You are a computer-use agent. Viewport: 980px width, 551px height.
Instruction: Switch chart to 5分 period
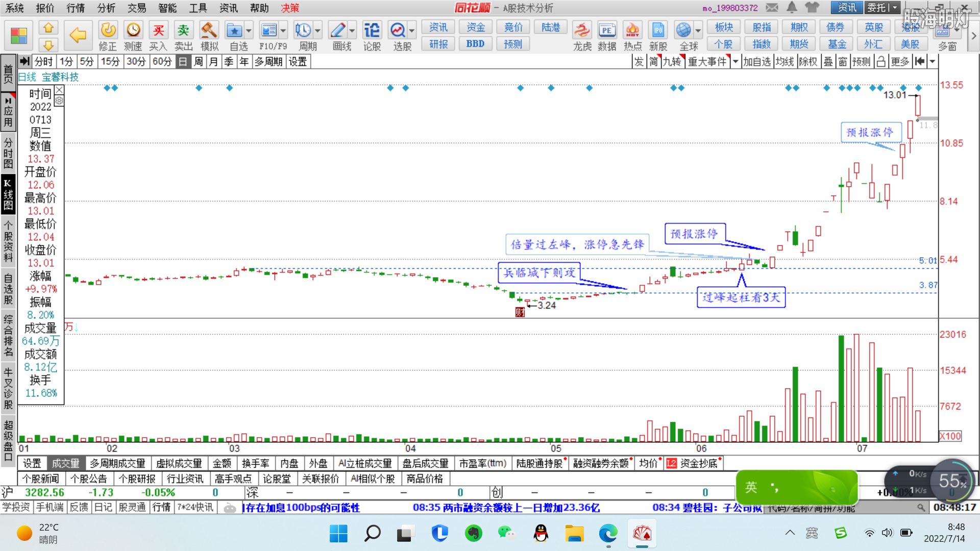[x=87, y=62]
